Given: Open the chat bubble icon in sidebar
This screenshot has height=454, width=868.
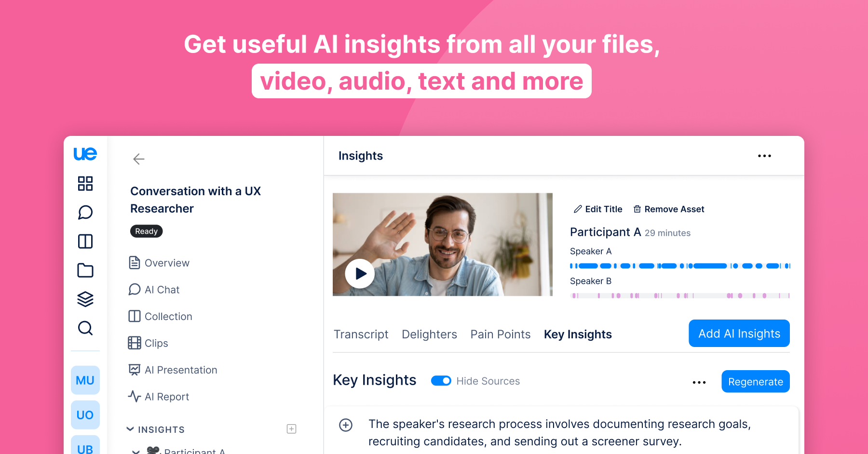Looking at the screenshot, I should pyautogui.click(x=85, y=213).
